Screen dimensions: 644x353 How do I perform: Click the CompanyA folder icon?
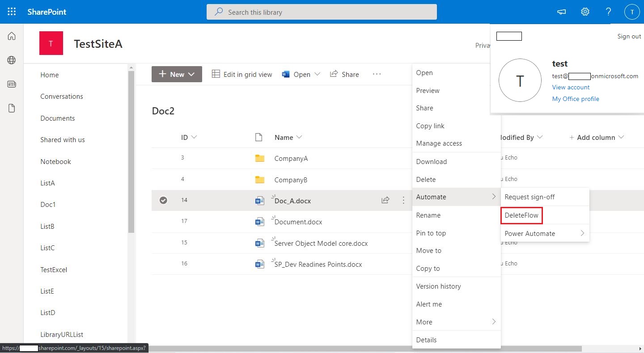click(259, 158)
